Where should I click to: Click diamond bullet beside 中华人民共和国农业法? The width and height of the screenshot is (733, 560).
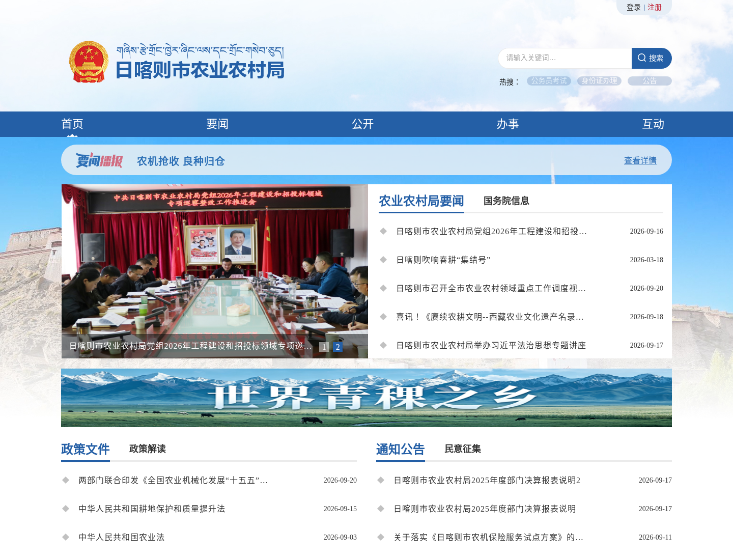coord(66,537)
